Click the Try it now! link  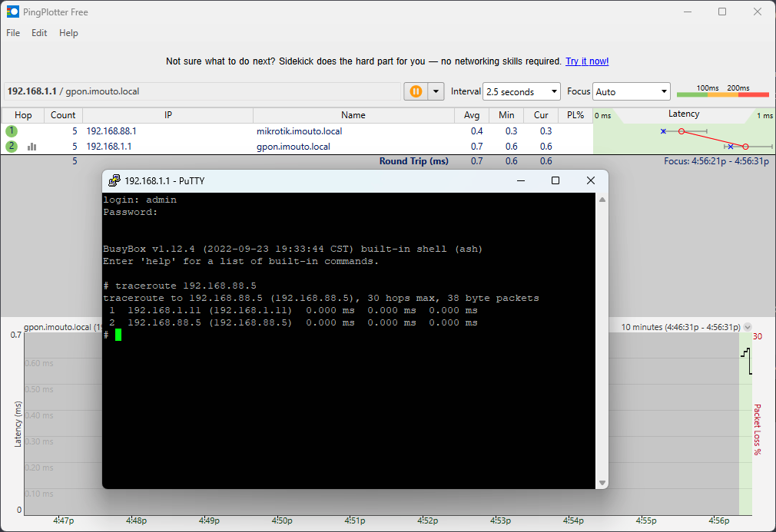(x=587, y=61)
